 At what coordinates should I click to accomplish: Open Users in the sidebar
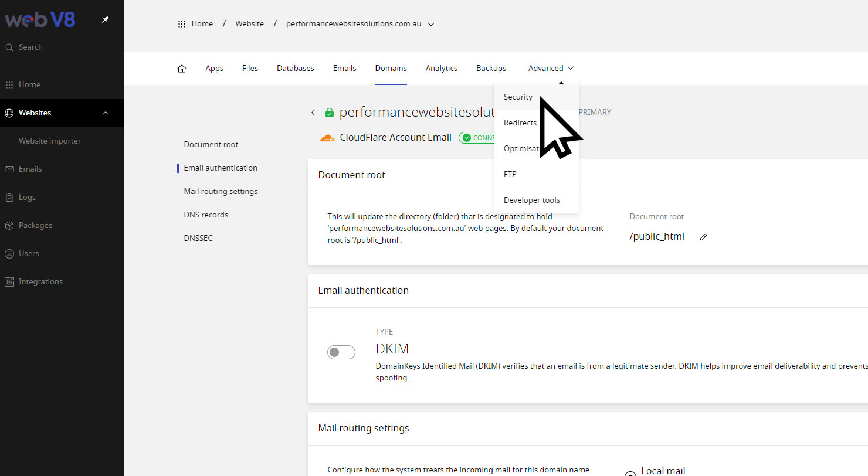click(x=29, y=253)
